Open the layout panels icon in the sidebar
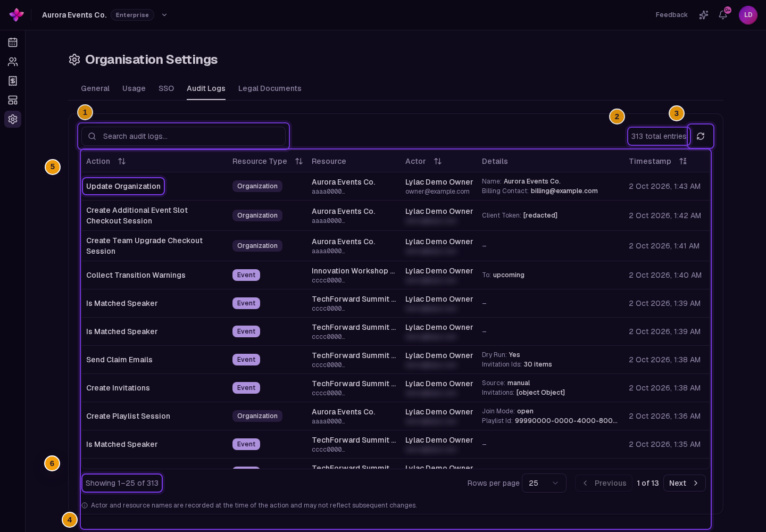766x532 pixels. 13,100
